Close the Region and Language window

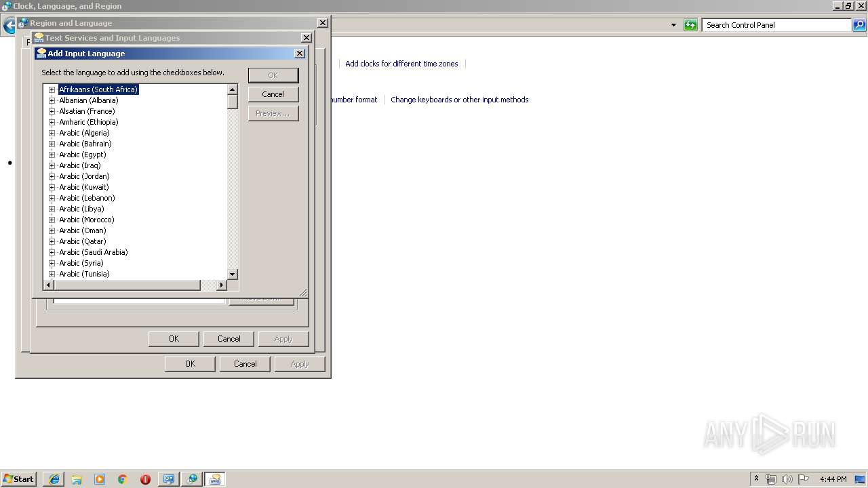click(323, 22)
